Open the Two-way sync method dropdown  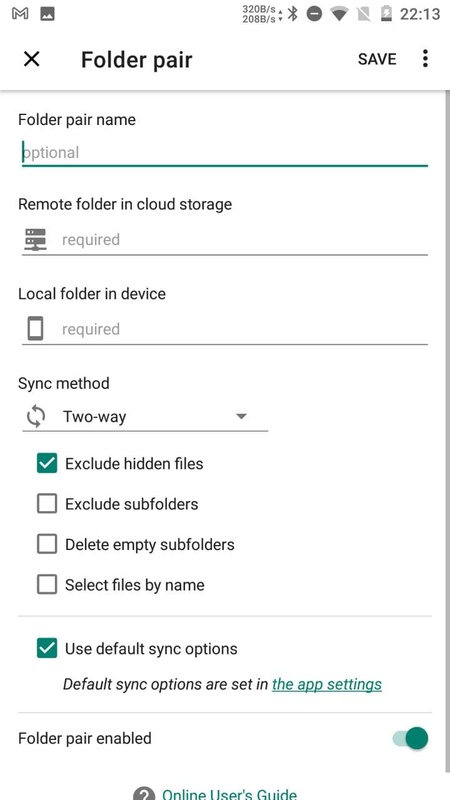[145, 417]
